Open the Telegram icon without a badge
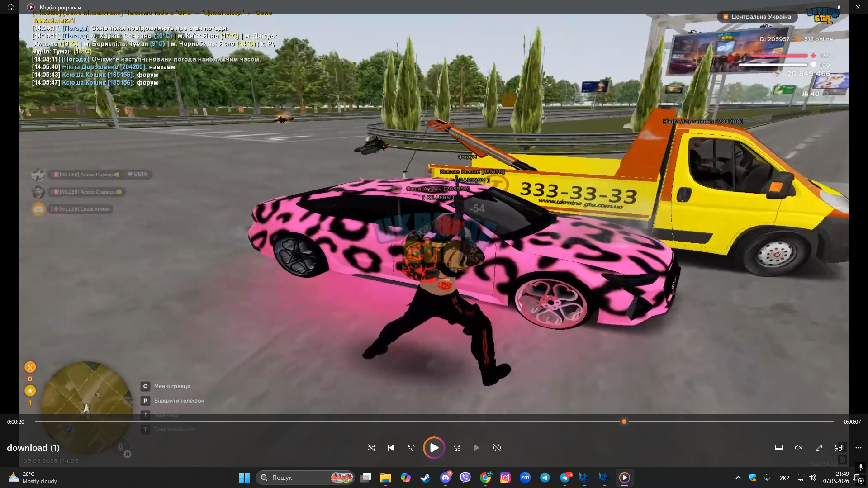 [545, 478]
